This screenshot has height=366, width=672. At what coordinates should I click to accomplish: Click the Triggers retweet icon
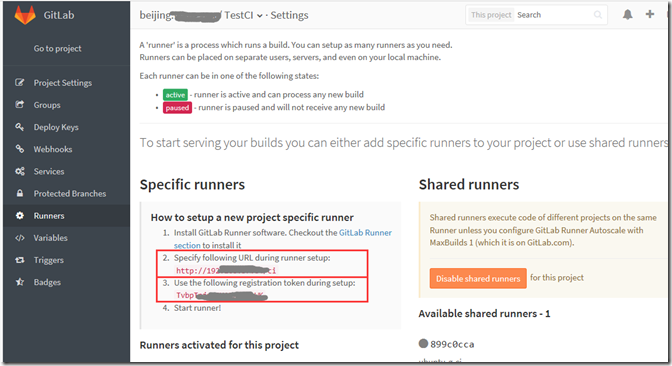click(20, 260)
